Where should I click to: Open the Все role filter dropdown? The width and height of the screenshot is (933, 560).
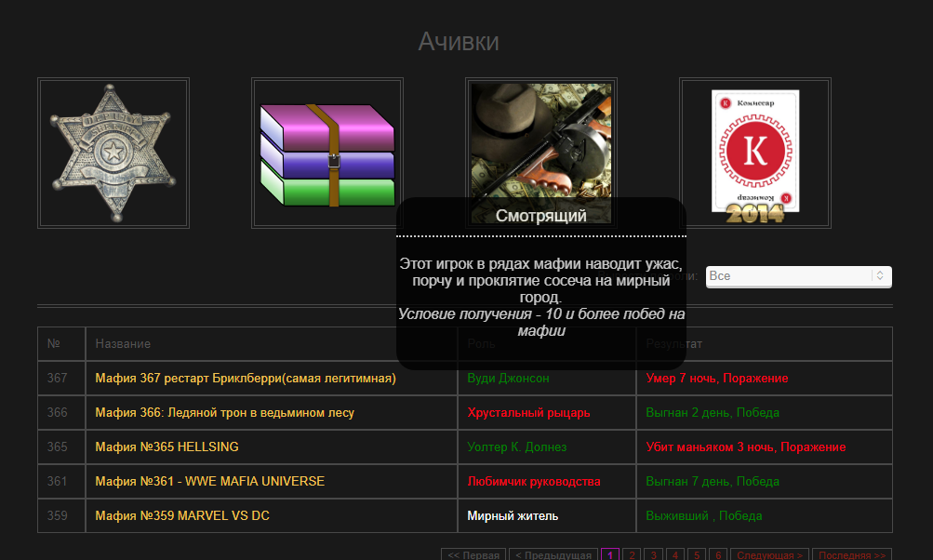[798, 276]
